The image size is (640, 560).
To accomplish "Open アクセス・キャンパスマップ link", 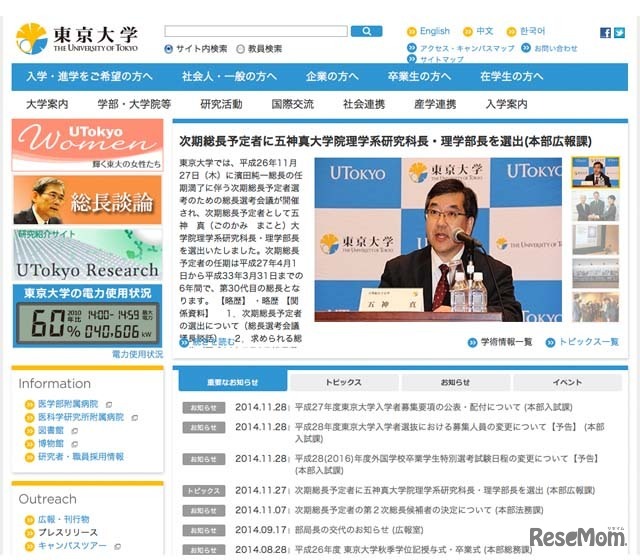I will (x=467, y=49).
